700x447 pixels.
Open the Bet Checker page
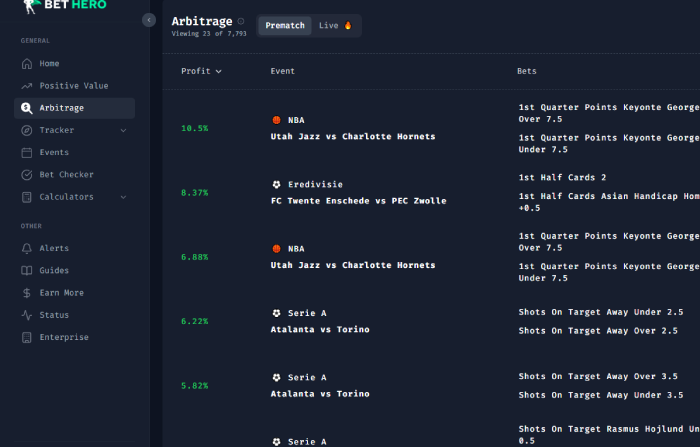[75, 175]
